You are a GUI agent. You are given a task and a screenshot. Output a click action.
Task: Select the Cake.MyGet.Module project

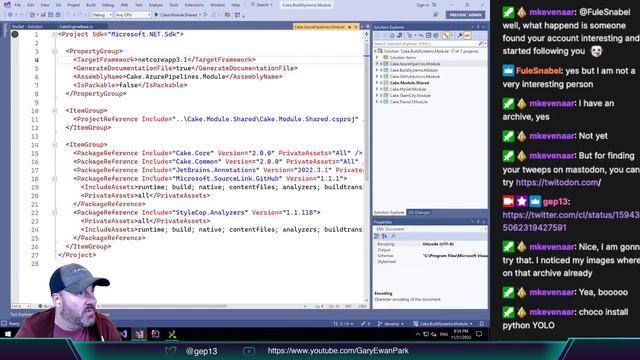[408, 89]
